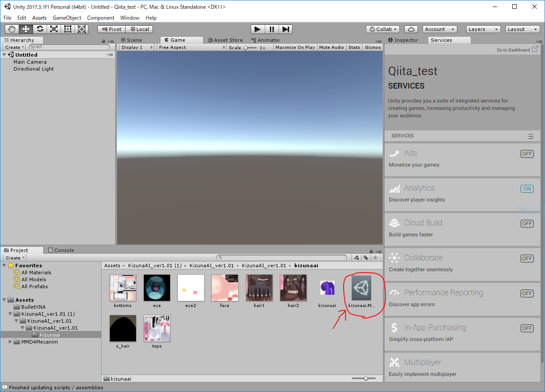Image resolution: width=545 pixels, height=392 pixels.
Task: Select the hair2 texture thumbnail
Action: coord(293,288)
